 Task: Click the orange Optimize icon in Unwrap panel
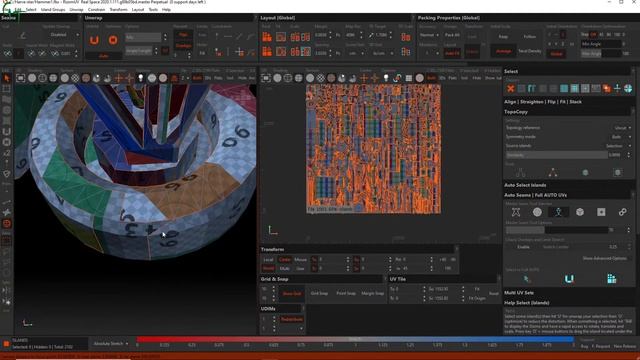tap(113, 40)
